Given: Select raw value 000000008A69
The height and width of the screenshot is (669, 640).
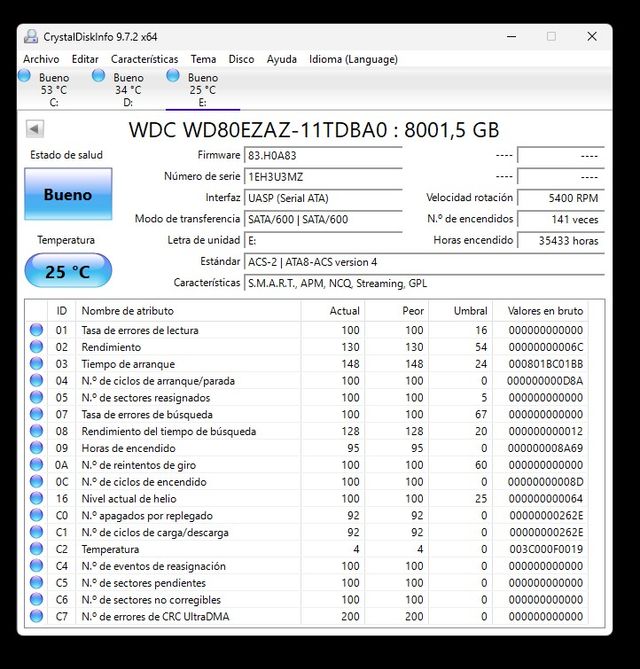Looking at the screenshot, I should (x=545, y=448).
